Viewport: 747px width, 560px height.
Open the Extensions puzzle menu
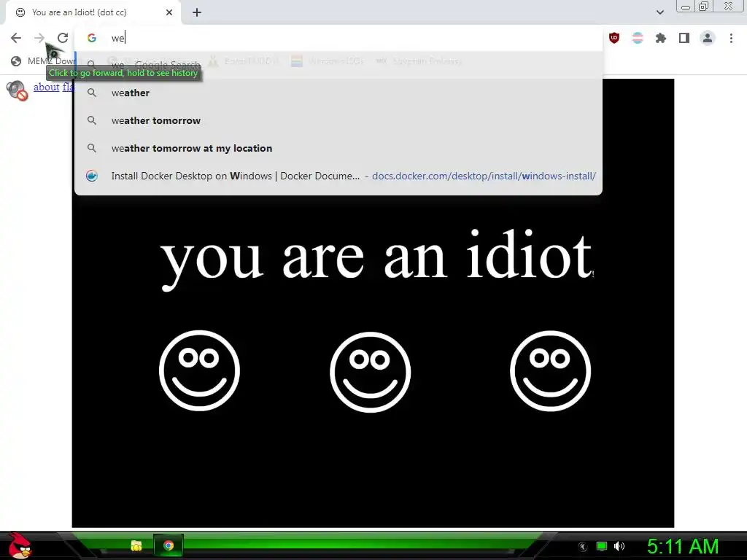(x=661, y=38)
